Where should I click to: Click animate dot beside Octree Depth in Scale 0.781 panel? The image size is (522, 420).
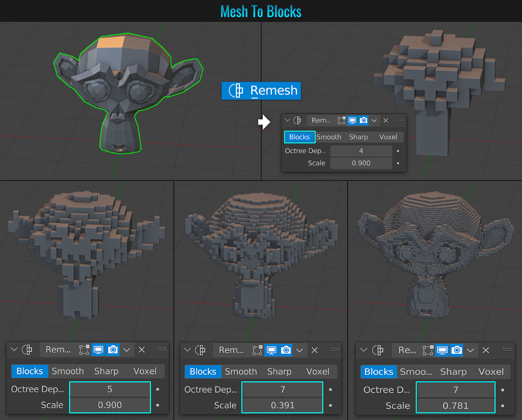point(503,389)
